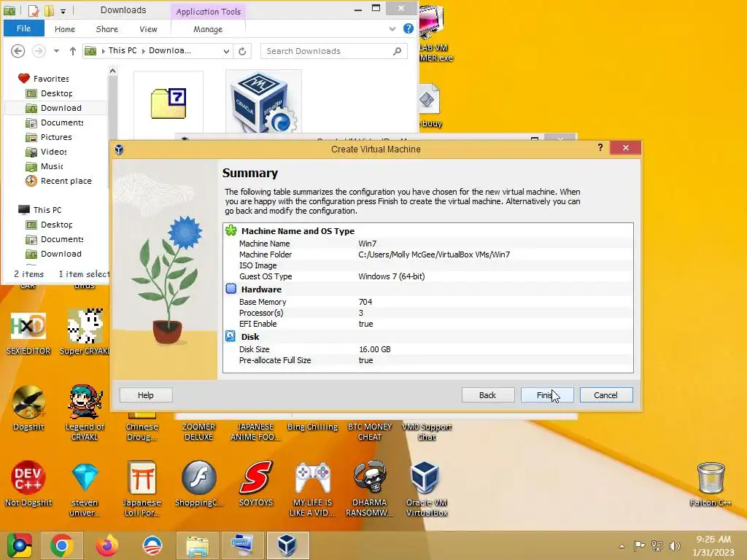
Task: Open the Manage ribbon tab
Action: (x=208, y=29)
